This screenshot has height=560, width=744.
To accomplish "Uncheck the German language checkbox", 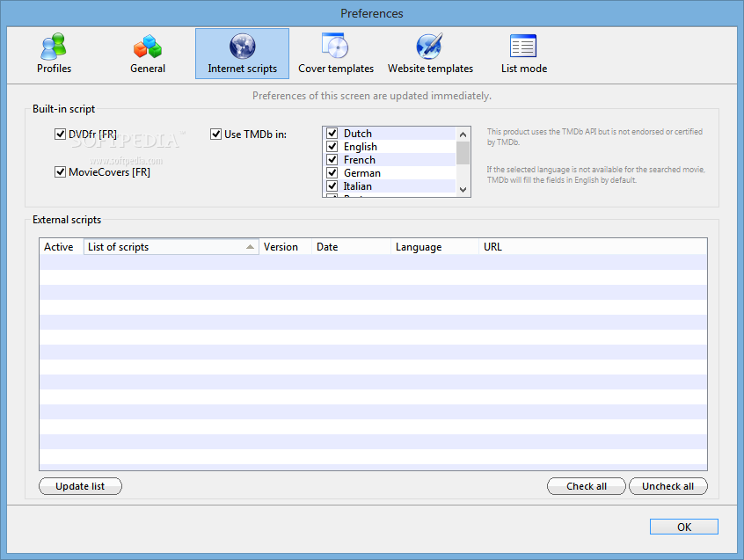I will [332, 172].
